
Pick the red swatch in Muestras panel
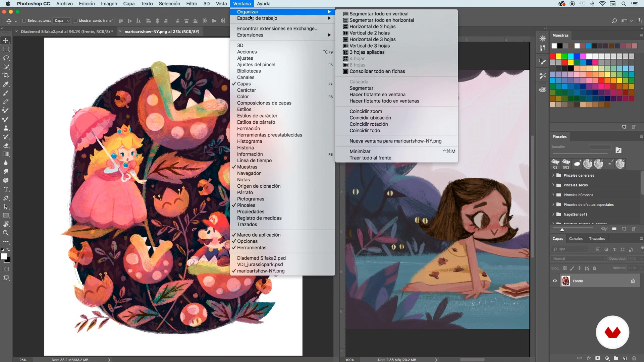tap(553, 56)
